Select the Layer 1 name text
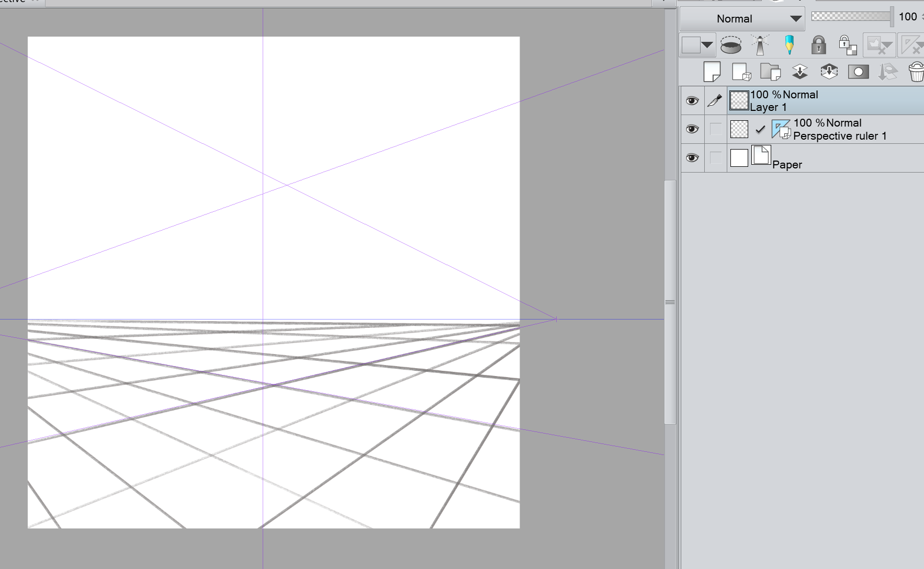Viewport: 924px width, 569px height. coord(768,107)
